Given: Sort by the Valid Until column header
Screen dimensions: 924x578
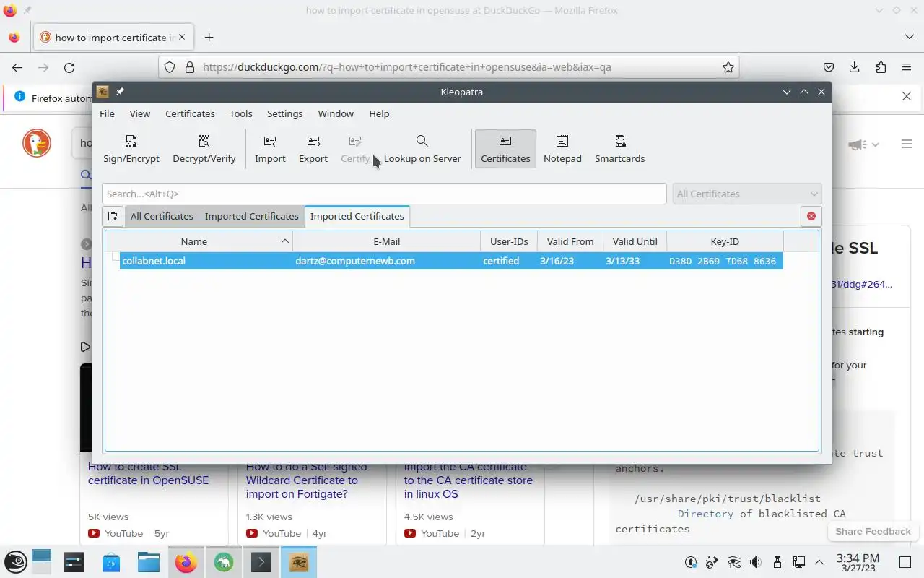Looking at the screenshot, I should (x=635, y=241).
